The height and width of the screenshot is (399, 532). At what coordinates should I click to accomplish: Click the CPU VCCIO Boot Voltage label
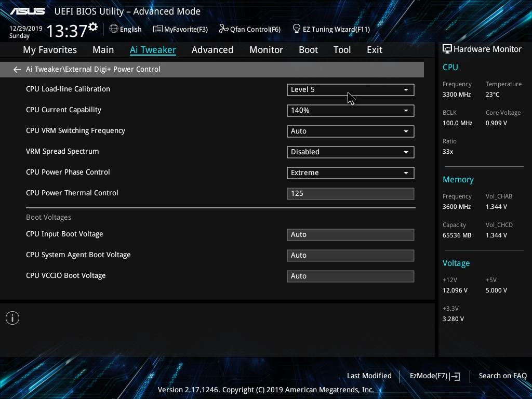pos(66,275)
